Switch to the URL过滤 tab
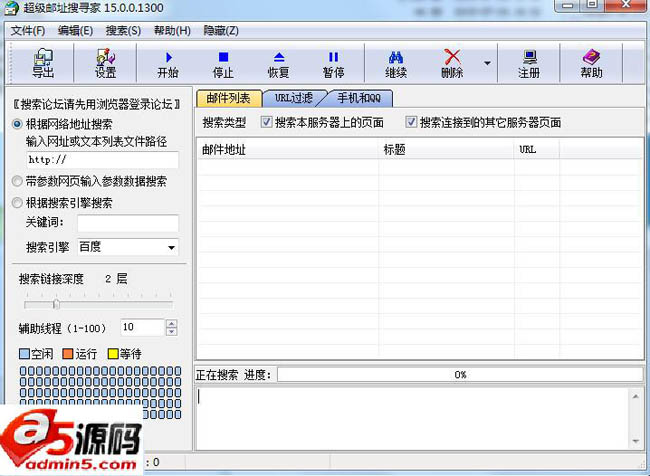 click(293, 98)
